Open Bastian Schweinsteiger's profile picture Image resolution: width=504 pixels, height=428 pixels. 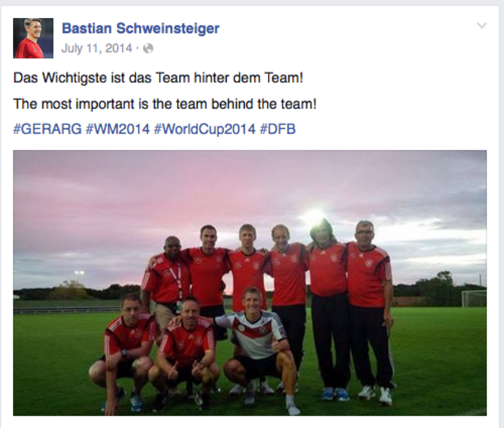(33, 38)
